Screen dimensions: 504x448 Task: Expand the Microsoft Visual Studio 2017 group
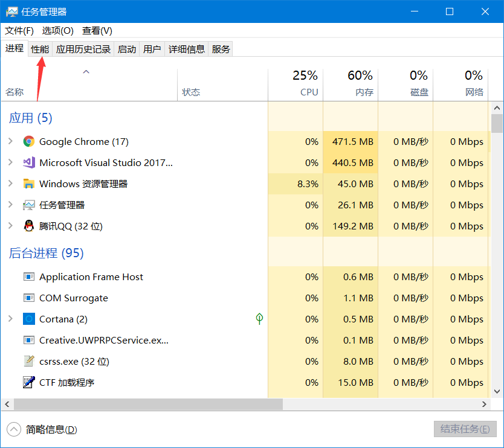click(10, 162)
